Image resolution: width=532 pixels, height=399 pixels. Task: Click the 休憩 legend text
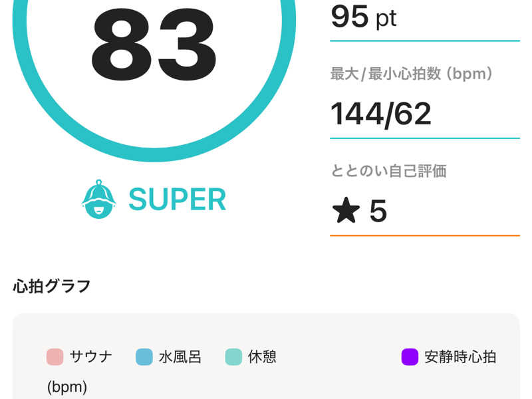point(262,357)
